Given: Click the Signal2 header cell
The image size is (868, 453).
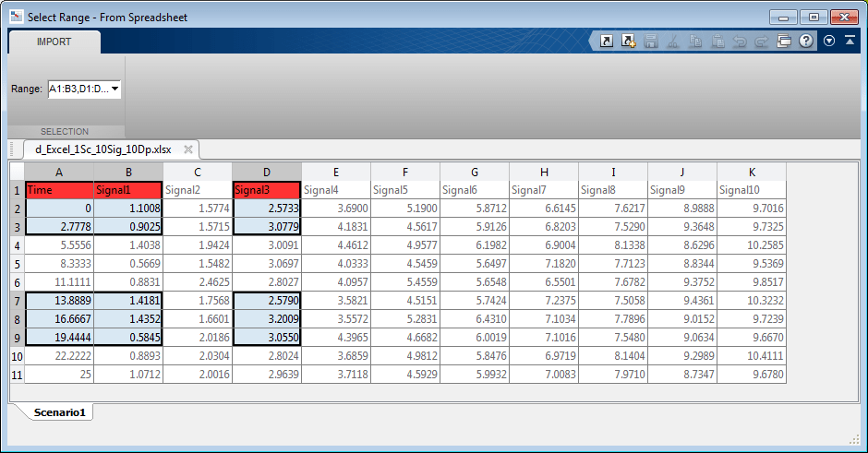Looking at the screenshot, I should point(198,190).
